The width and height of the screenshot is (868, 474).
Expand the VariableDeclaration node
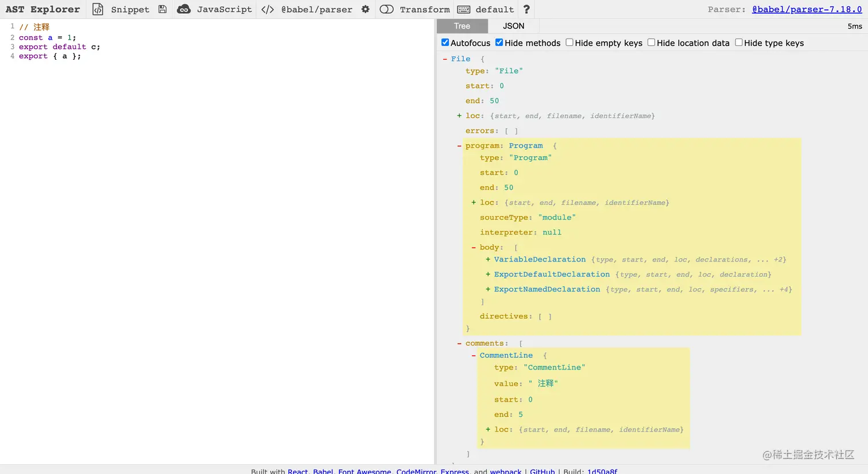(488, 259)
